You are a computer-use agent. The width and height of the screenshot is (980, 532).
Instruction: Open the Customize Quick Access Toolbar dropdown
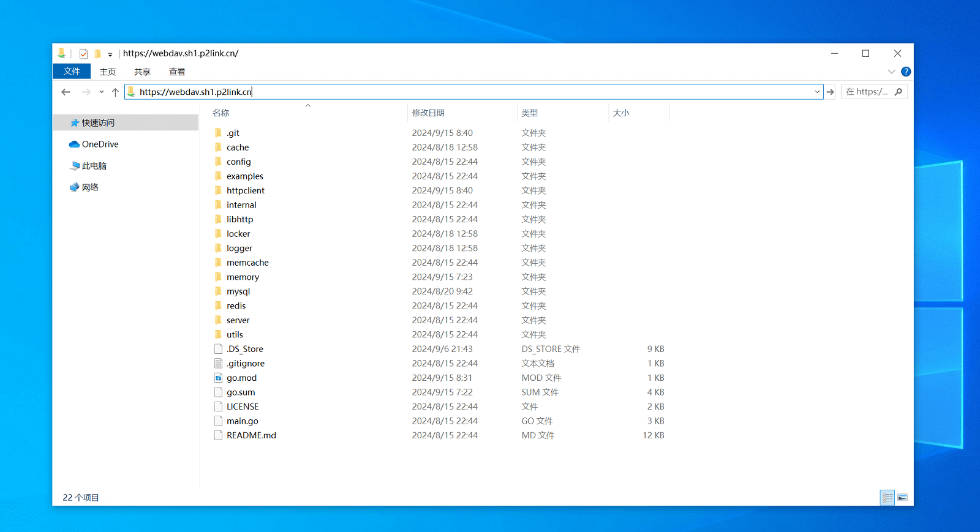click(x=110, y=54)
